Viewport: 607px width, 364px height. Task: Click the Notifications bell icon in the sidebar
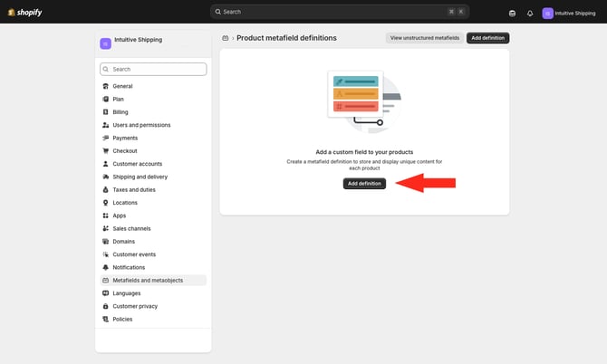(x=105, y=268)
